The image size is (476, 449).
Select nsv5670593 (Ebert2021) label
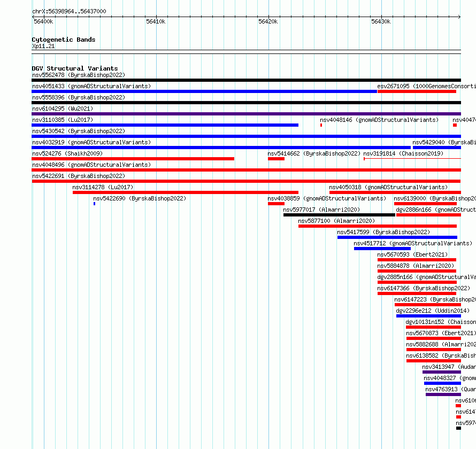pyautogui.click(x=412, y=254)
